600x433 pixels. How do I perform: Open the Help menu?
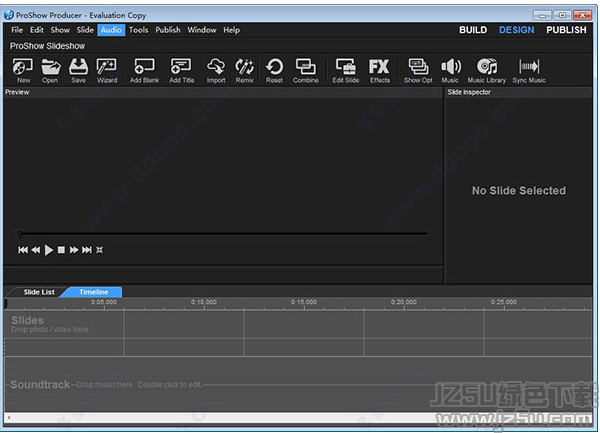[232, 30]
